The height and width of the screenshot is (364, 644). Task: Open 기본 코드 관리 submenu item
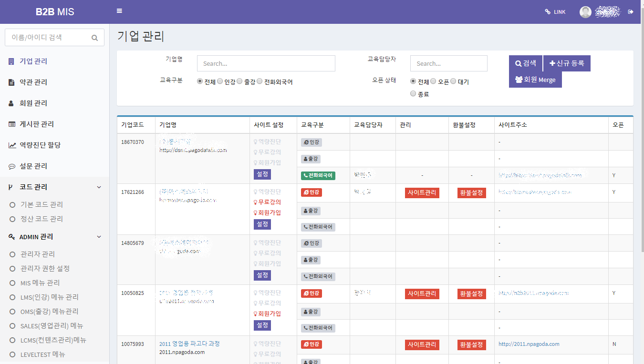42,204
